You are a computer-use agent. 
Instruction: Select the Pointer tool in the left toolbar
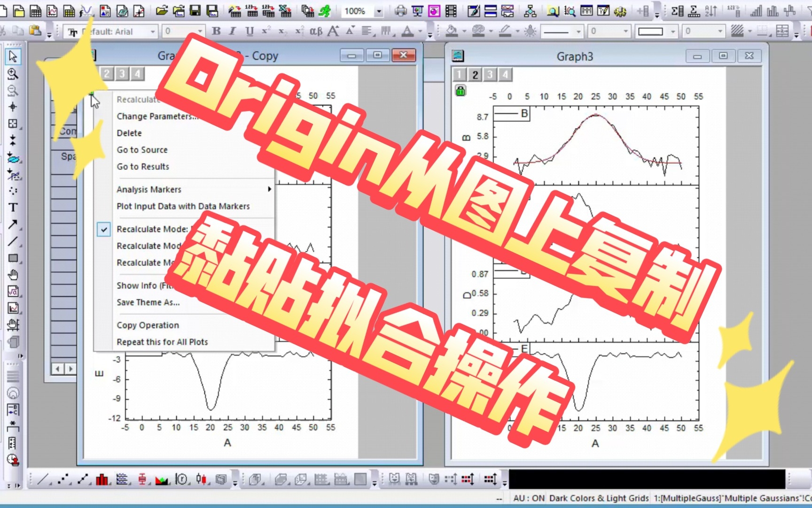pos(13,56)
